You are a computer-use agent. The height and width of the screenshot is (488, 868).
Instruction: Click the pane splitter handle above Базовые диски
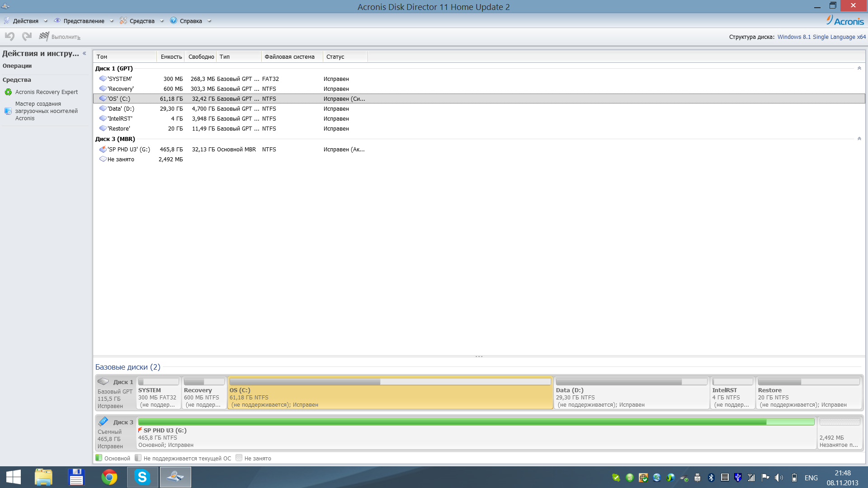click(479, 357)
